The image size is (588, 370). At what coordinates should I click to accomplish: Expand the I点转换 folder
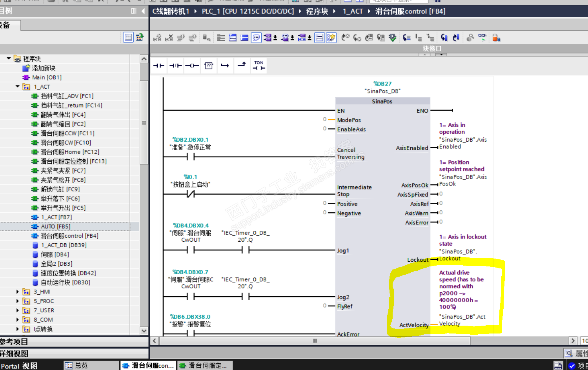coord(18,329)
